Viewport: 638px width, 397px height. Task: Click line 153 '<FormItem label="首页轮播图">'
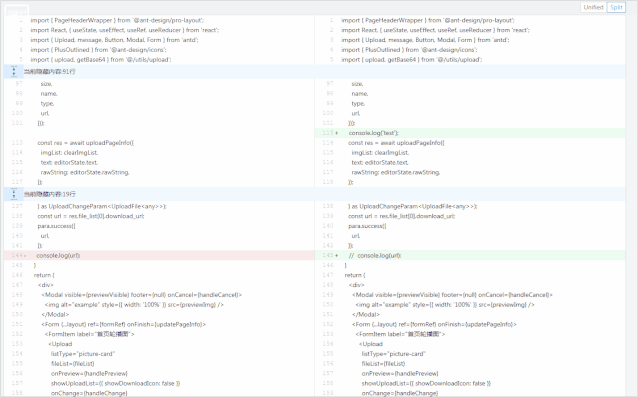click(400, 334)
